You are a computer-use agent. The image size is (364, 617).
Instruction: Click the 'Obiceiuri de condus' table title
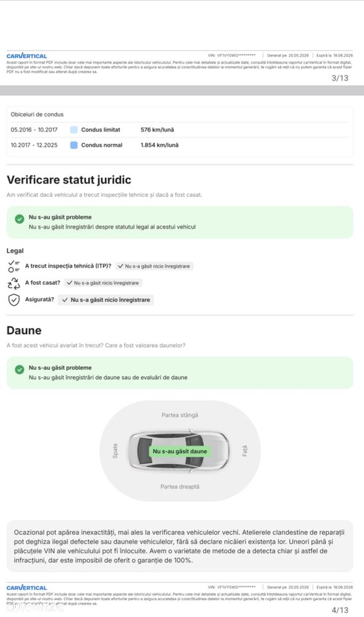tap(37, 114)
